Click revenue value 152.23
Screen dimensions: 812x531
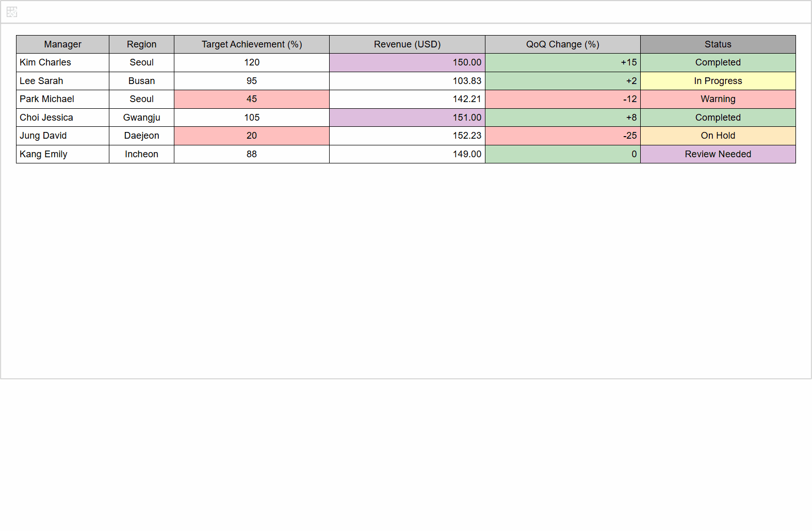[407, 136]
